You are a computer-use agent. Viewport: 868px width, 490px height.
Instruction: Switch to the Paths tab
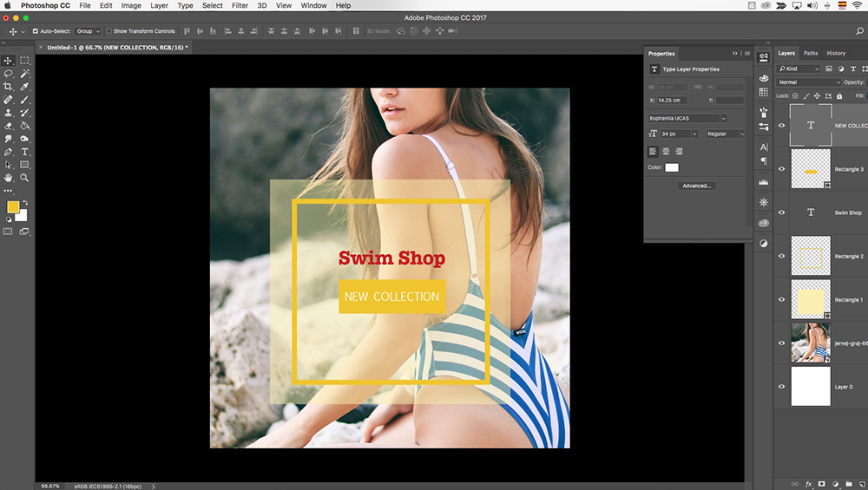click(x=811, y=53)
